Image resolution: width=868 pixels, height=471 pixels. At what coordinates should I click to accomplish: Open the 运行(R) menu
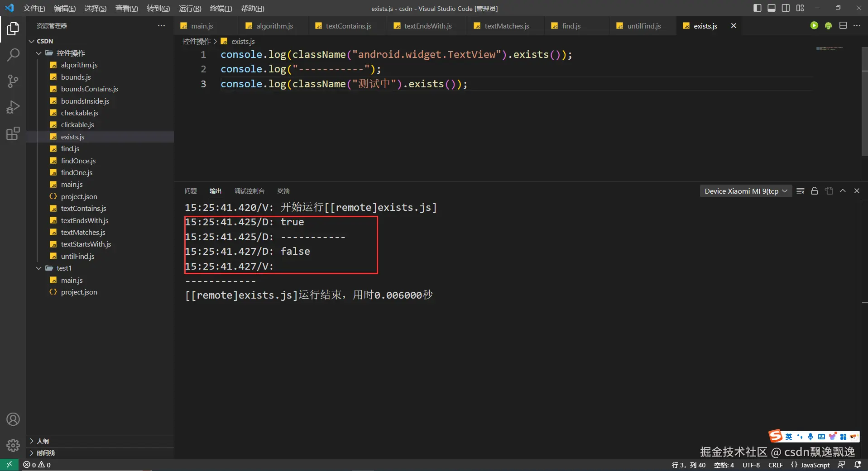[x=190, y=8]
